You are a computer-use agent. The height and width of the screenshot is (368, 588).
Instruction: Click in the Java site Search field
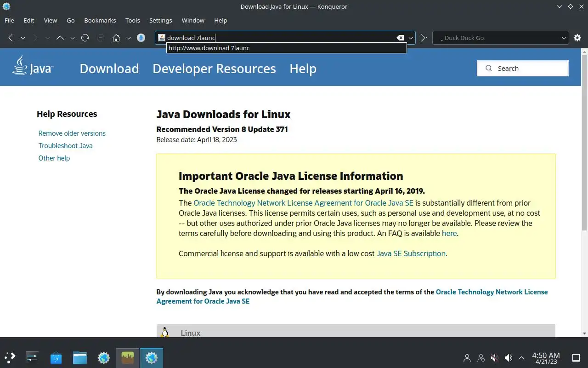(x=523, y=69)
